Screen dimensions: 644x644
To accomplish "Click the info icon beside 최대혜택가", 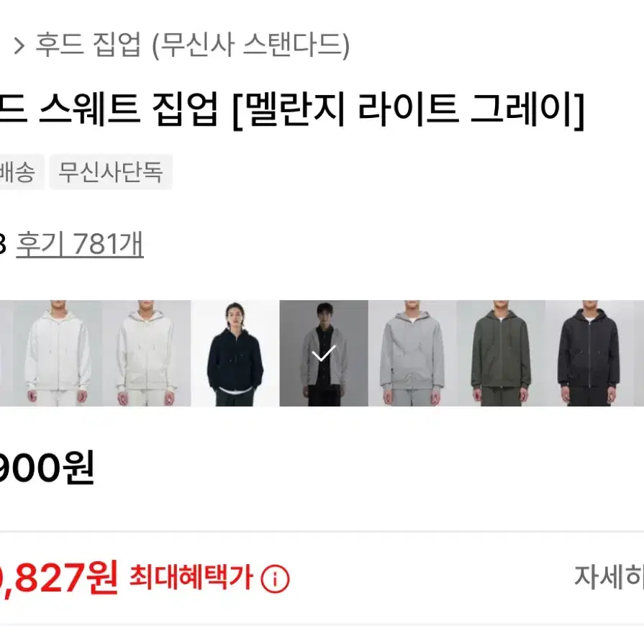I will [x=275, y=579].
